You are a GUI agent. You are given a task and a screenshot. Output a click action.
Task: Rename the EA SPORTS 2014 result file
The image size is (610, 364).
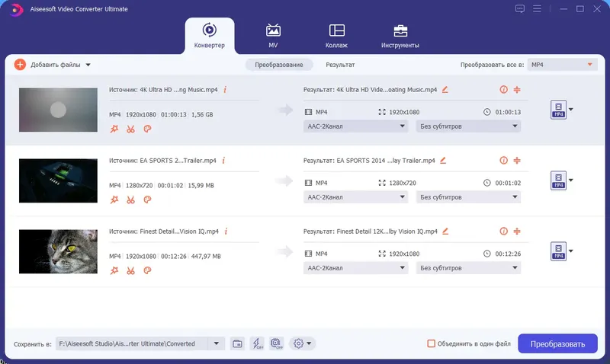coord(443,161)
